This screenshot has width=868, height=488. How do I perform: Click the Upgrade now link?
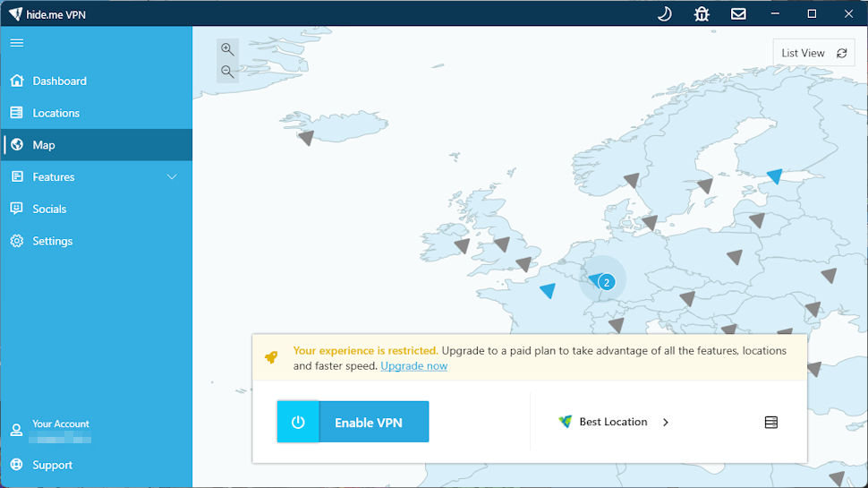click(414, 366)
